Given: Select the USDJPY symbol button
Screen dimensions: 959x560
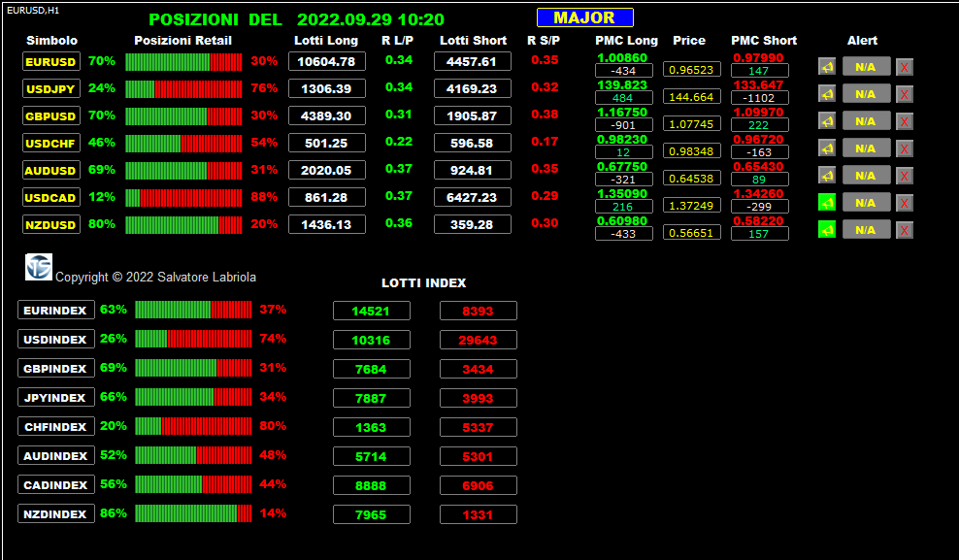Looking at the screenshot, I should click(x=50, y=88).
